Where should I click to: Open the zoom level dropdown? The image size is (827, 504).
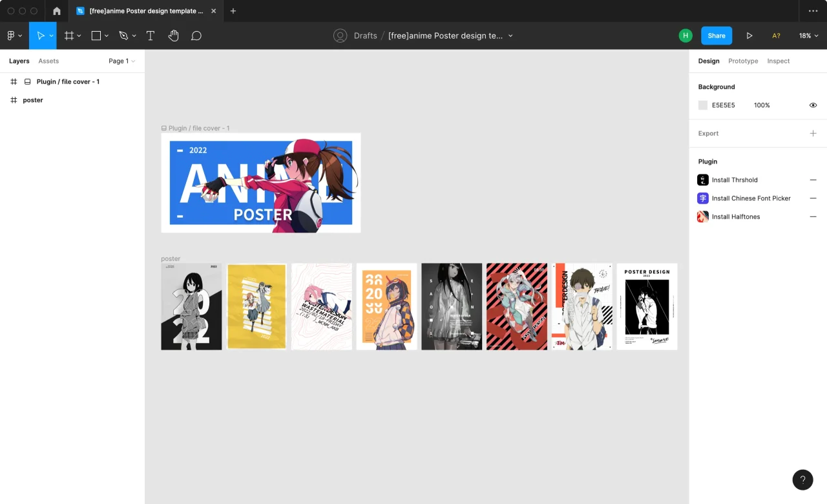click(x=808, y=36)
